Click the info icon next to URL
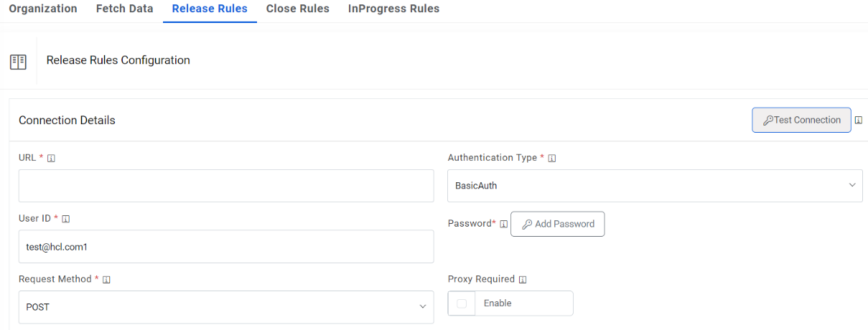 (51, 159)
